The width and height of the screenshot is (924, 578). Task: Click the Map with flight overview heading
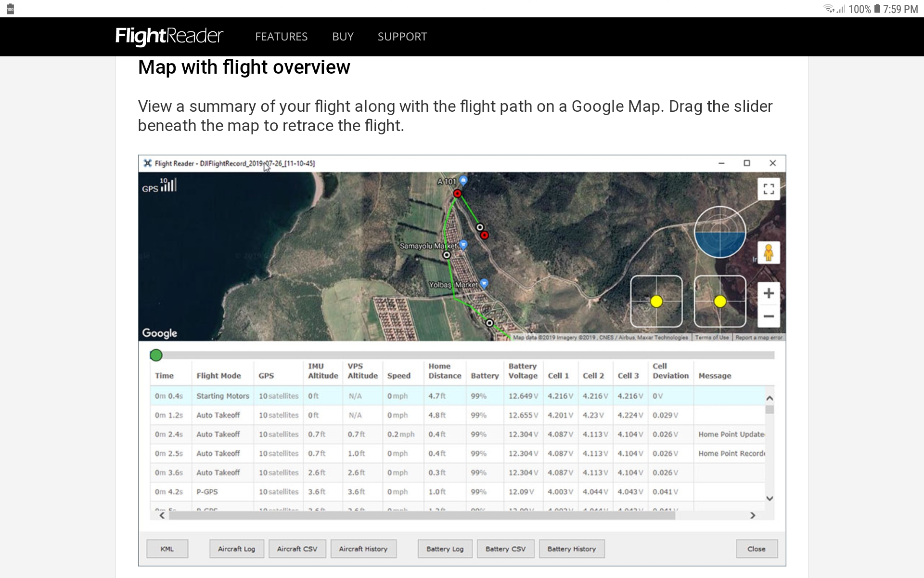tap(244, 67)
